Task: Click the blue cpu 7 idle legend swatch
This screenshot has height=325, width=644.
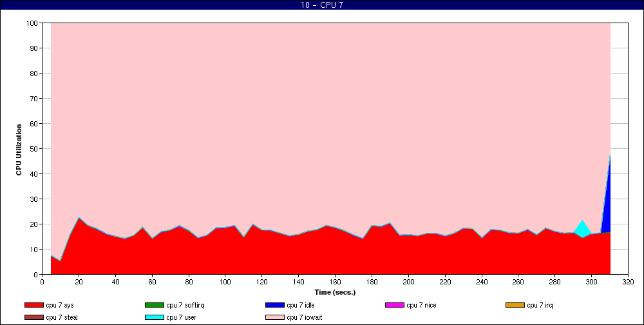Action: pos(275,305)
